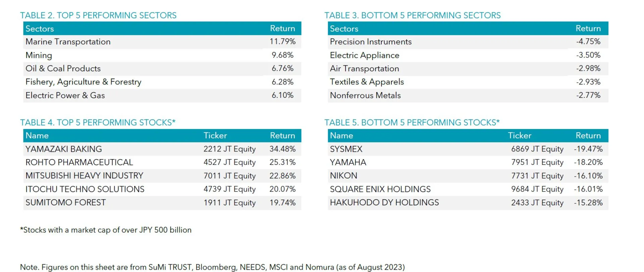Click the Ticker header in Table 4
This screenshot has height=272, width=644.
pos(215,136)
